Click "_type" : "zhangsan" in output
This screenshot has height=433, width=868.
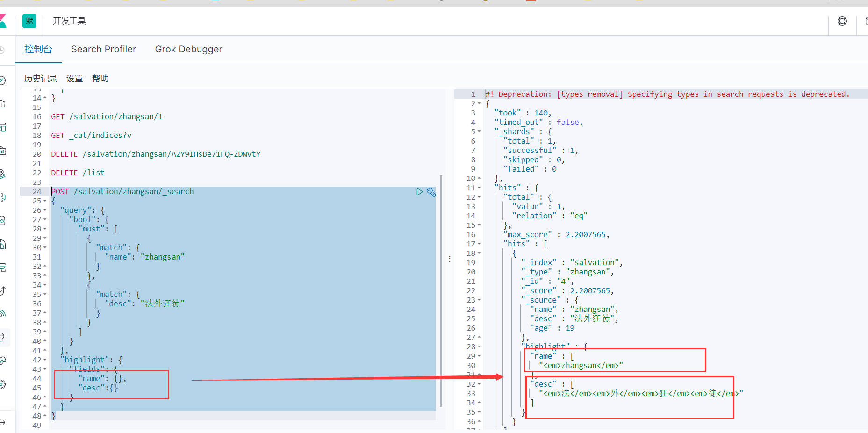click(x=567, y=272)
